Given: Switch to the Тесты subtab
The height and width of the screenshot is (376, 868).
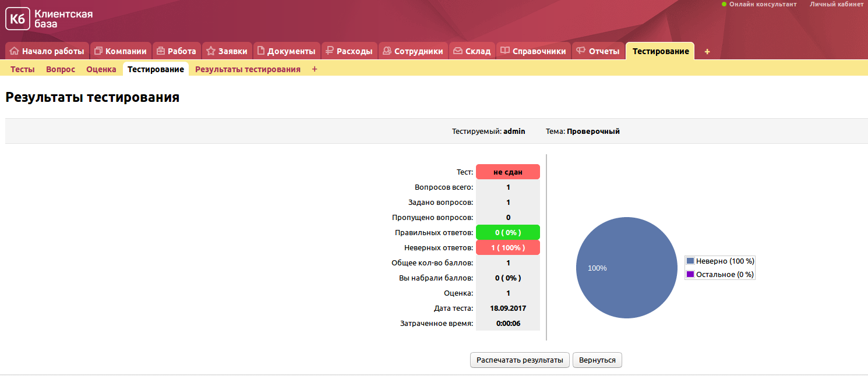Looking at the screenshot, I should 23,69.
